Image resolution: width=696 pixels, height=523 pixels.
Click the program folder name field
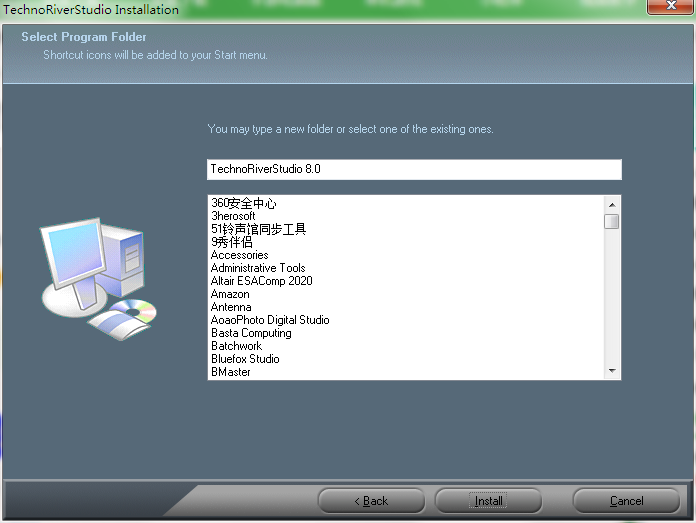point(414,170)
